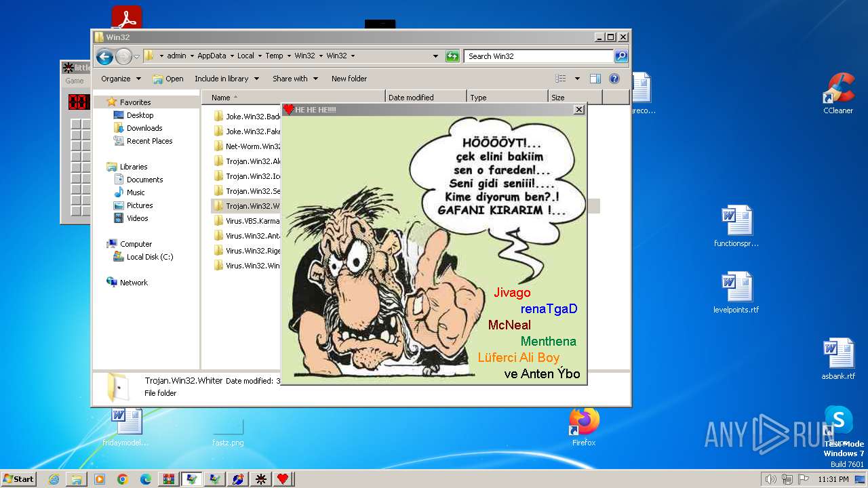Select the Joke.Win32.Bad... folder
Image resolution: width=868 pixels, height=488 pixels.
click(247, 117)
